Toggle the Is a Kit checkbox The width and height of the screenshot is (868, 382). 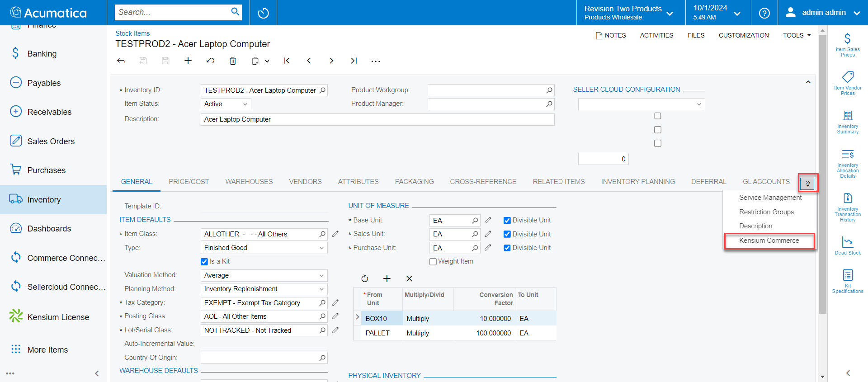[204, 261]
